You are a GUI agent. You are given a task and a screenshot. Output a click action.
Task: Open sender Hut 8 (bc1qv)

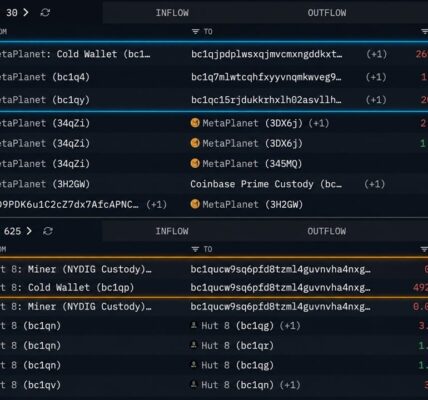pos(31,385)
